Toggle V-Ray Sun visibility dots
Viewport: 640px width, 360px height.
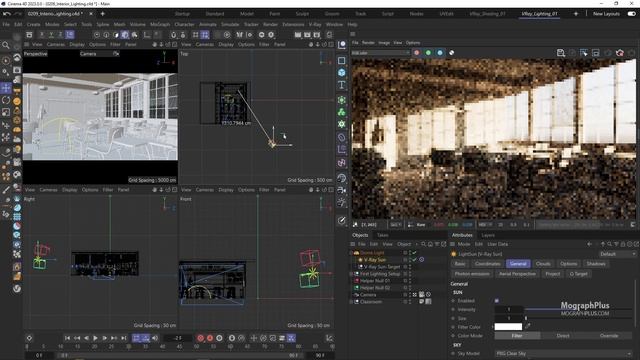coord(410,260)
